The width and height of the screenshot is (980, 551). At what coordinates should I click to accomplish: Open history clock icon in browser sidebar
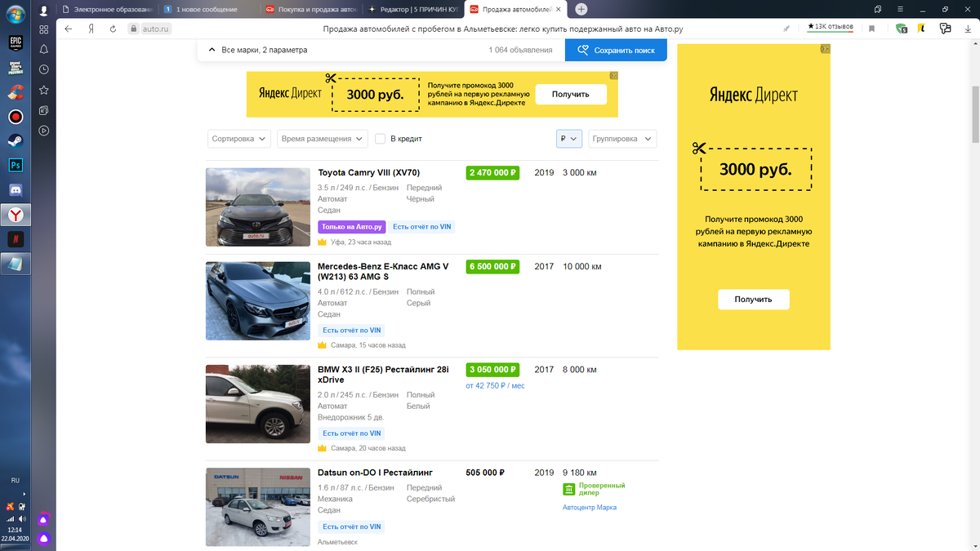[x=43, y=69]
